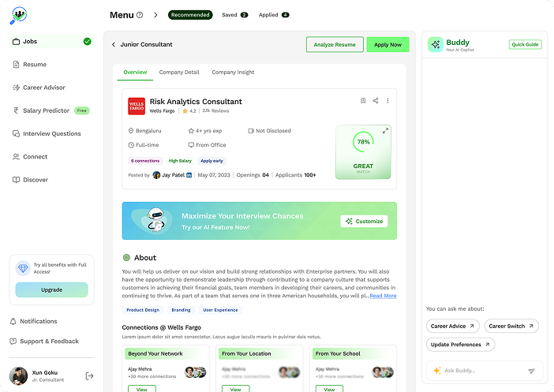Log out using the exit icon
The width and height of the screenshot is (554, 392).
(89, 376)
